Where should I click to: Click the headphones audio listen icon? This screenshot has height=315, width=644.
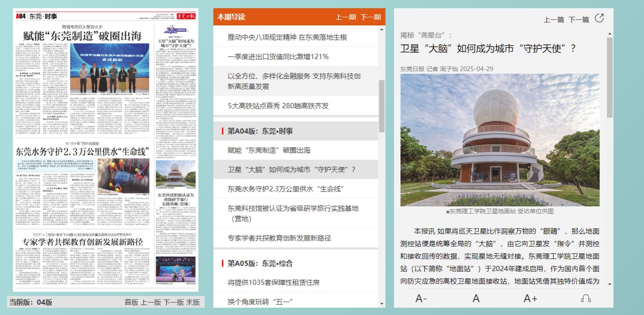585,298
